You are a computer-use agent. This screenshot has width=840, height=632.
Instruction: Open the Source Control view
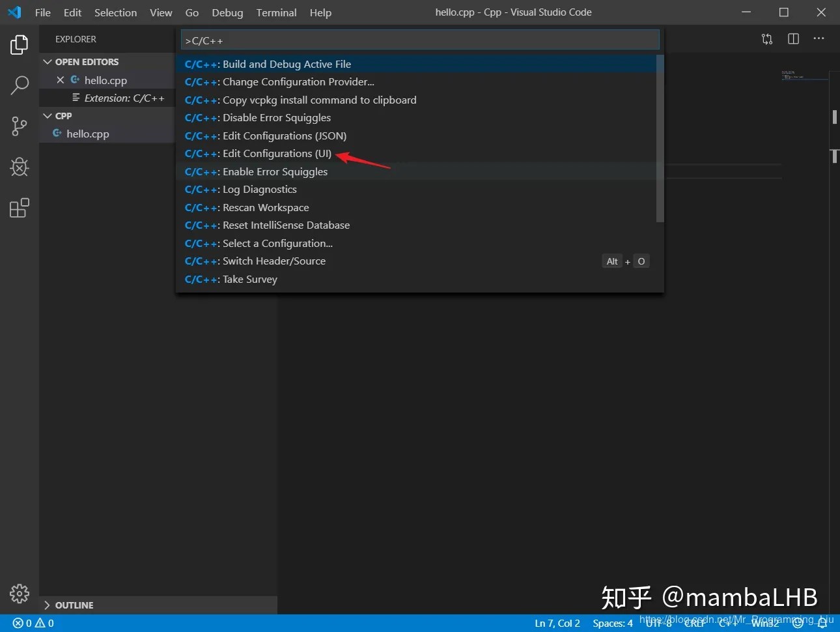point(20,126)
